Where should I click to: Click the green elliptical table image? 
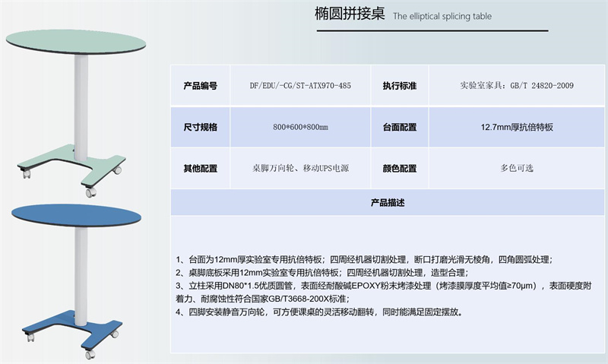click(76, 112)
